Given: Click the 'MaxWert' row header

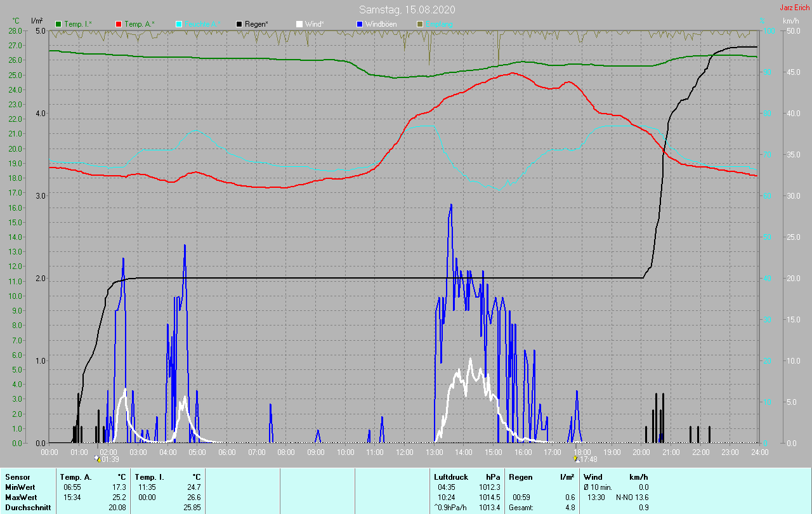Looking at the screenshot, I should pos(21,498).
